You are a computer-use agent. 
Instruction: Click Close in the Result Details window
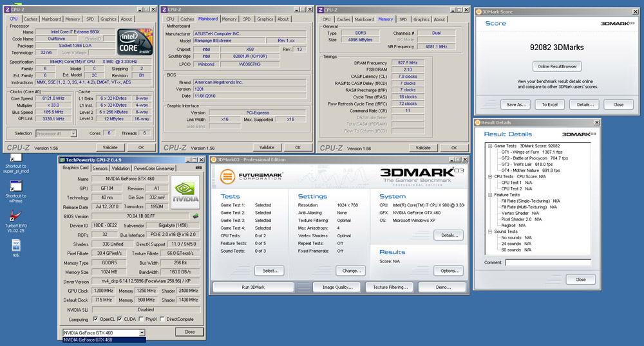pos(580,280)
